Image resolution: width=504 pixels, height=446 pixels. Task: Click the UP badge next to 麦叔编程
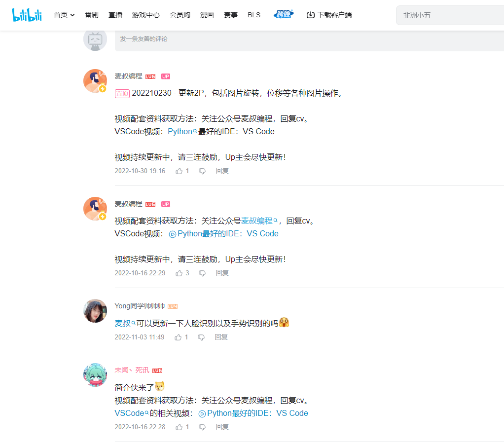point(166,76)
